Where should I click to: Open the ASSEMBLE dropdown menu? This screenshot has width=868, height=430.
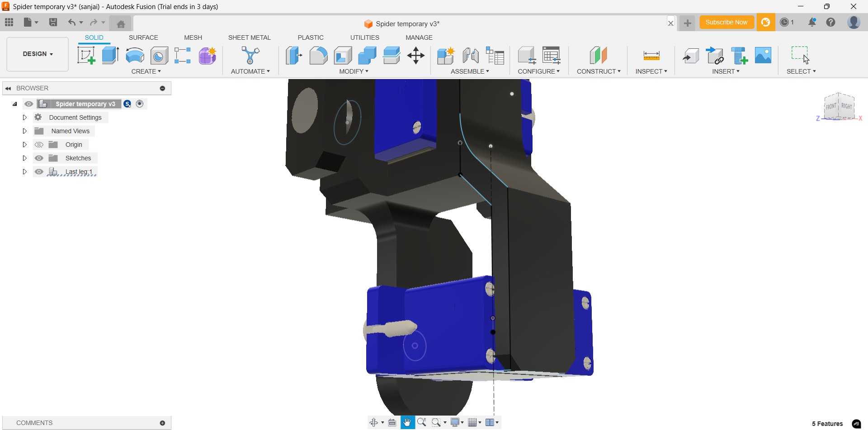(470, 71)
